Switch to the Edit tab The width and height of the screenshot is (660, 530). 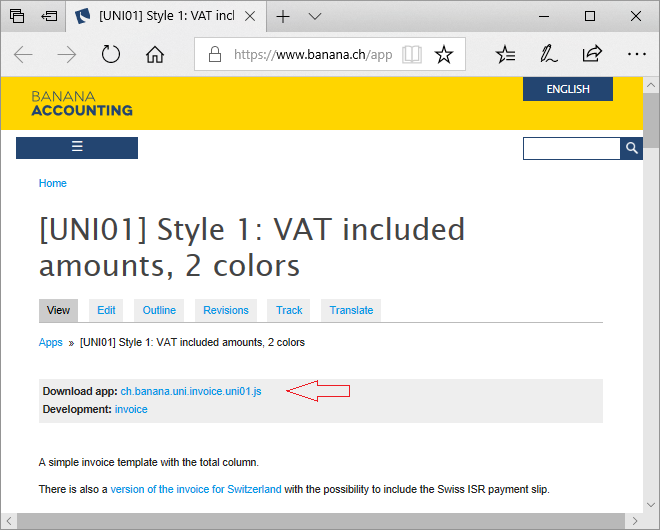(106, 310)
